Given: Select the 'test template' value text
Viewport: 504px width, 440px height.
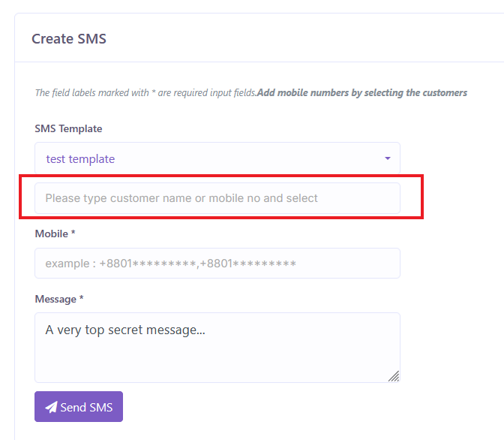Looking at the screenshot, I should [x=80, y=159].
